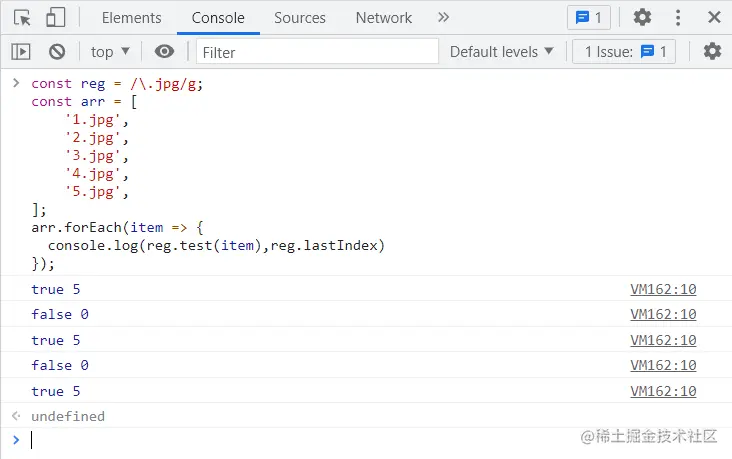Open the Network tab
This screenshot has height=459, width=732.
pyautogui.click(x=383, y=18)
